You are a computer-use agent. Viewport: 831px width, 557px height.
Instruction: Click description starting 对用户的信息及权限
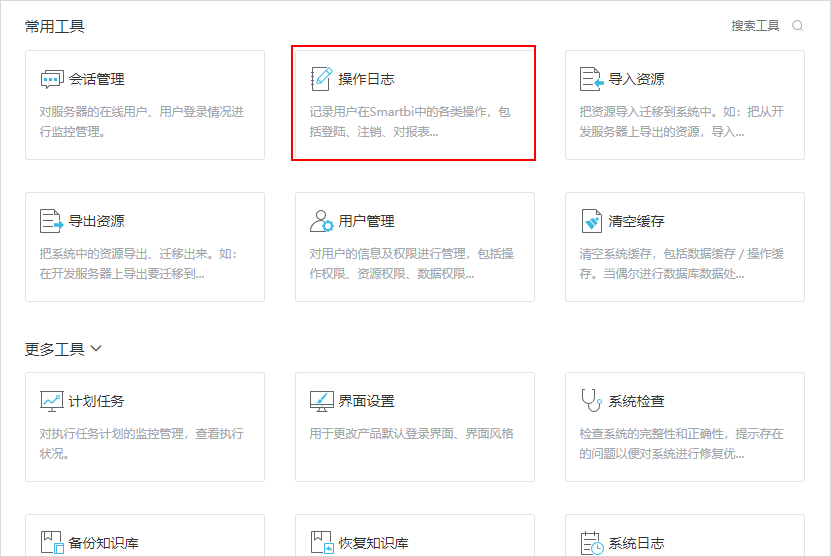(x=411, y=263)
